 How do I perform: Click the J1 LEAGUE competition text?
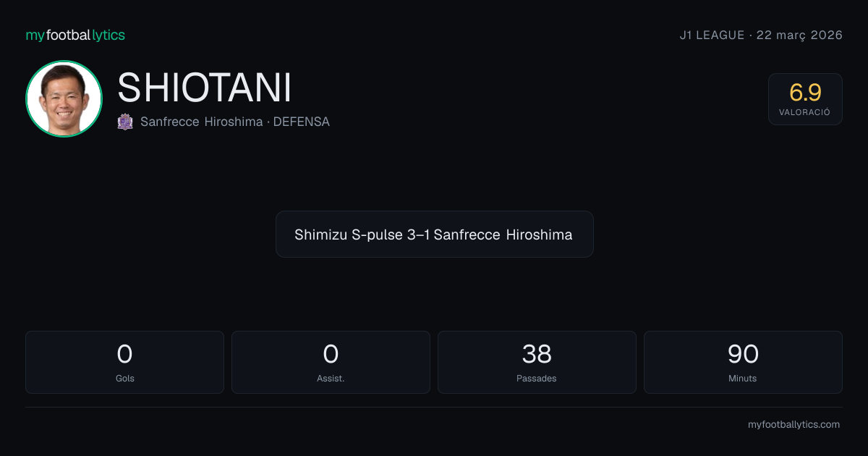[712, 35]
